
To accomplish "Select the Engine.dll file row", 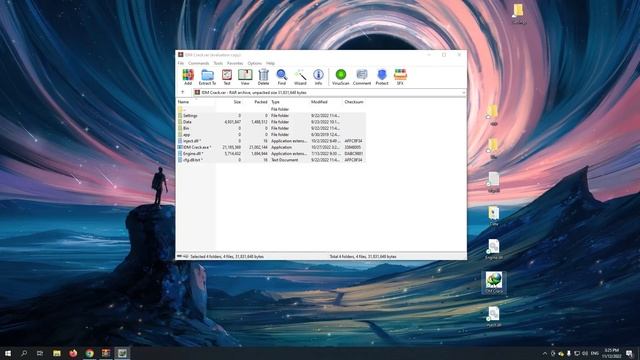I will pos(271,153).
